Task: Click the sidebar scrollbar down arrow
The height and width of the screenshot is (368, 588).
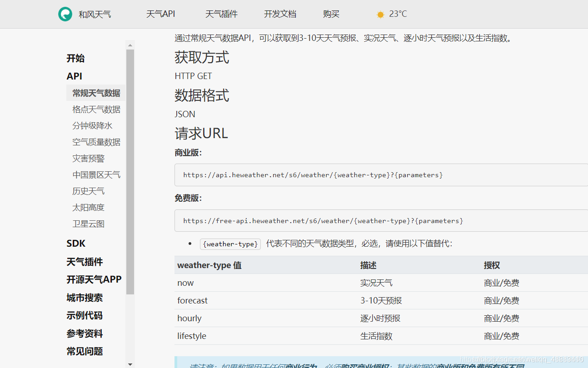Action: click(130, 364)
